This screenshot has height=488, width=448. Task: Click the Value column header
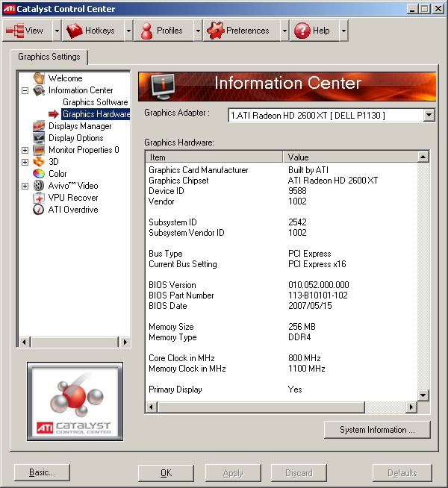pyautogui.click(x=350, y=157)
